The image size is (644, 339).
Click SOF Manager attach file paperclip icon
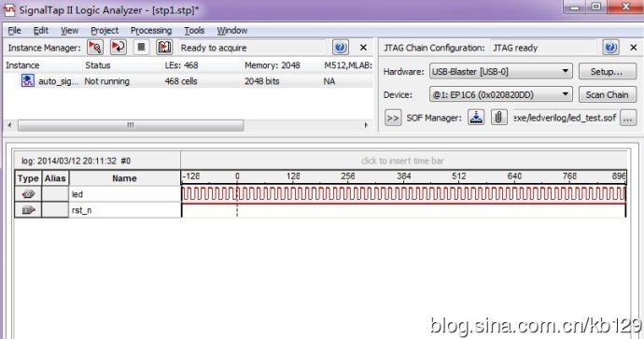point(499,118)
